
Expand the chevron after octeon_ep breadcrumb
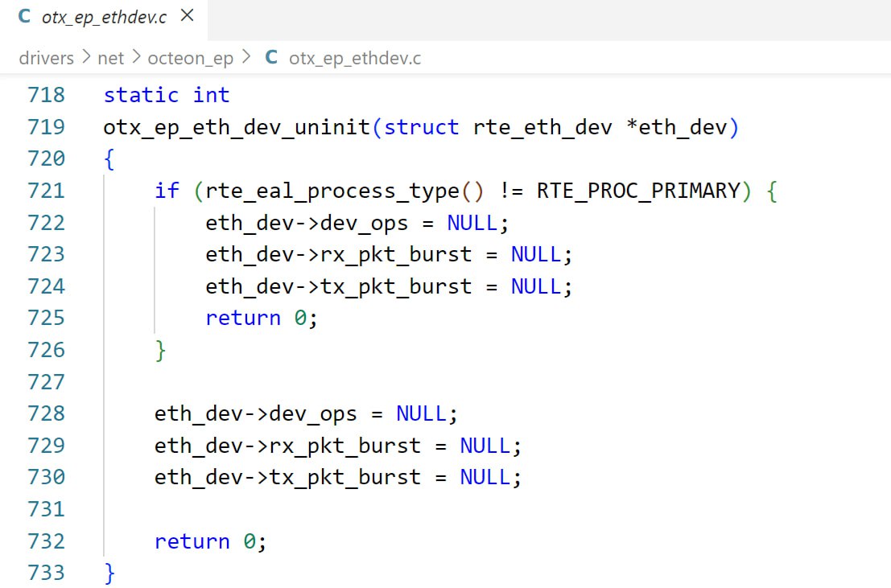coord(246,57)
